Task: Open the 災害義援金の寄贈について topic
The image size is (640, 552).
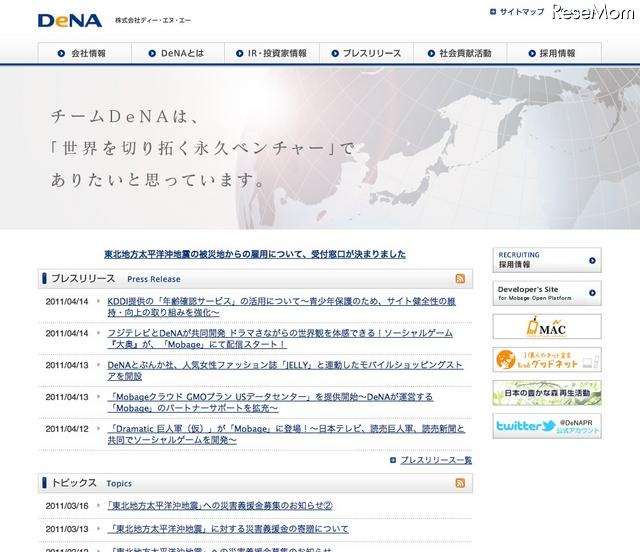Action: (228, 529)
